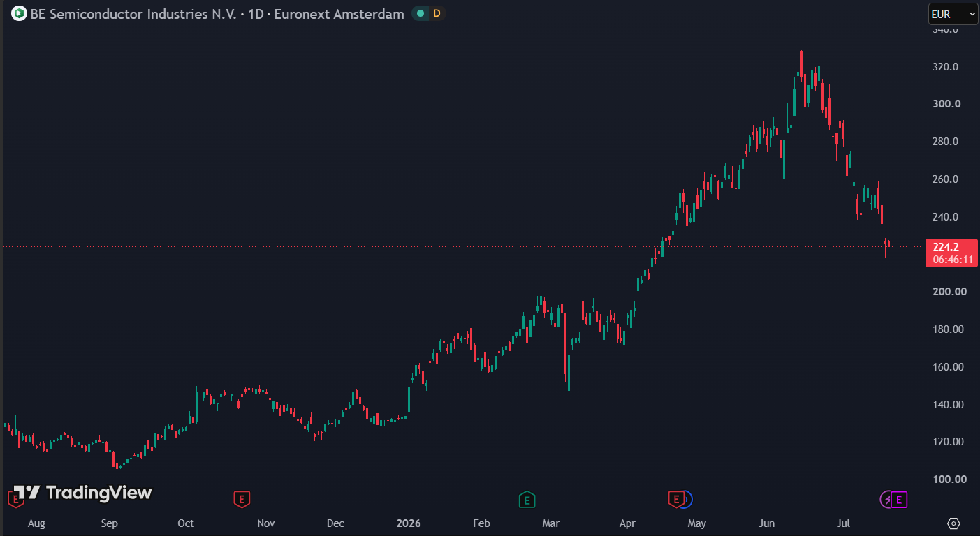Click the purple E upcoming earnings marker
This screenshot has height=536, width=980.
point(899,499)
